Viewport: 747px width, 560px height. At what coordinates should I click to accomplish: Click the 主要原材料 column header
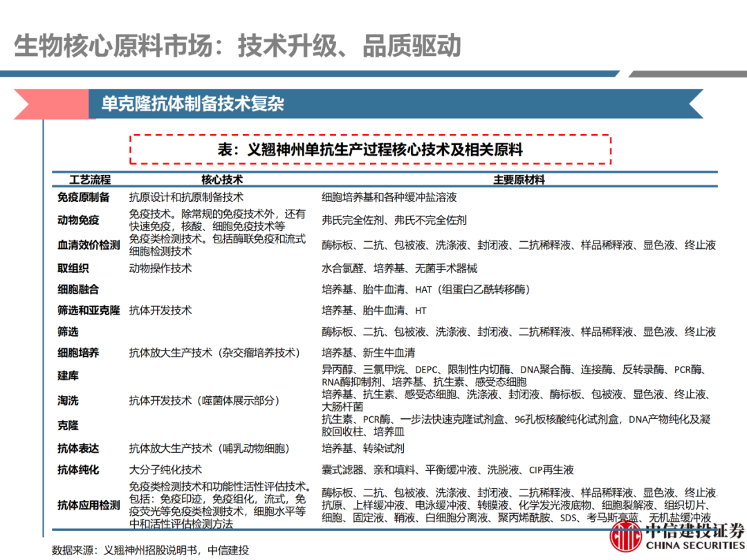pyautogui.click(x=519, y=180)
